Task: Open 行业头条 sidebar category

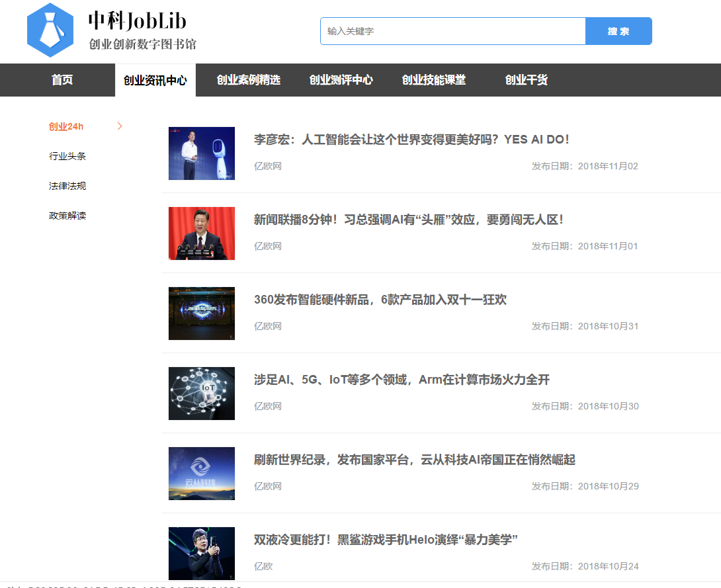Action: click(67, 156)
